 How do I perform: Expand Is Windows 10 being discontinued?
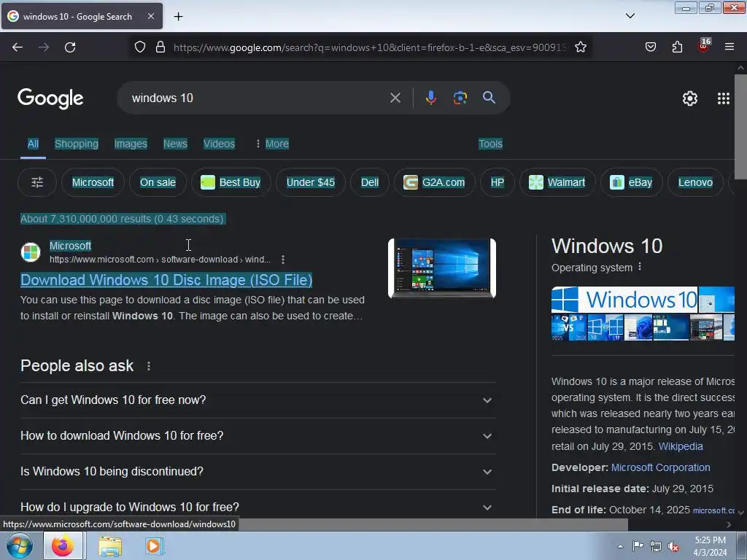point(258,472)
